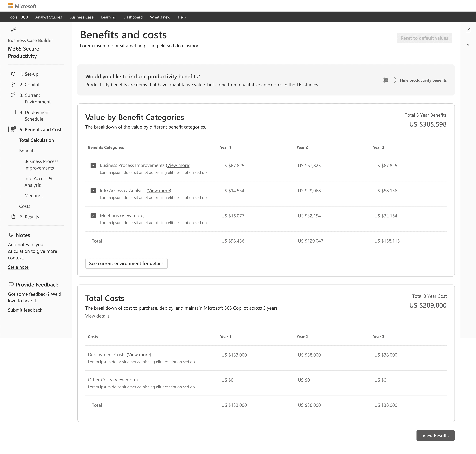Uncheck Info Access & Analysis checkbox
This screenshot has height=454, width=476.
pos(93,191)
